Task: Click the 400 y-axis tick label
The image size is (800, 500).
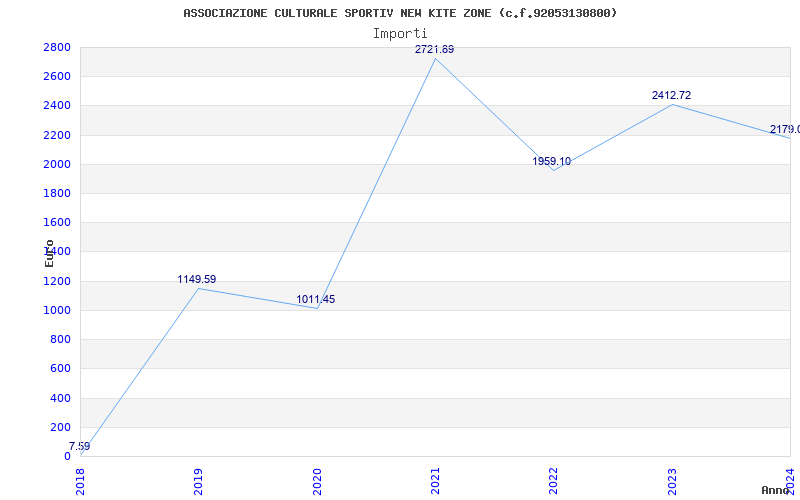Action: click(x=60, y=398)
